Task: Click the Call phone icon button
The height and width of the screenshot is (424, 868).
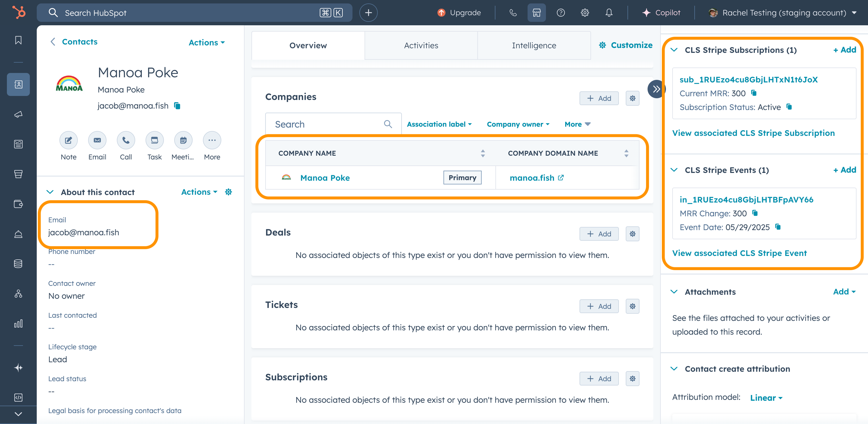Action: click(x=126, y=140)
